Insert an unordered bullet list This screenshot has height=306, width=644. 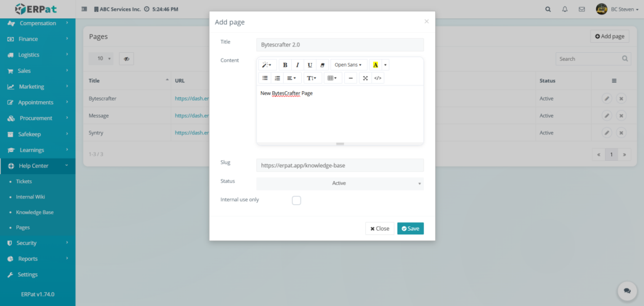(x=265, y=78)
